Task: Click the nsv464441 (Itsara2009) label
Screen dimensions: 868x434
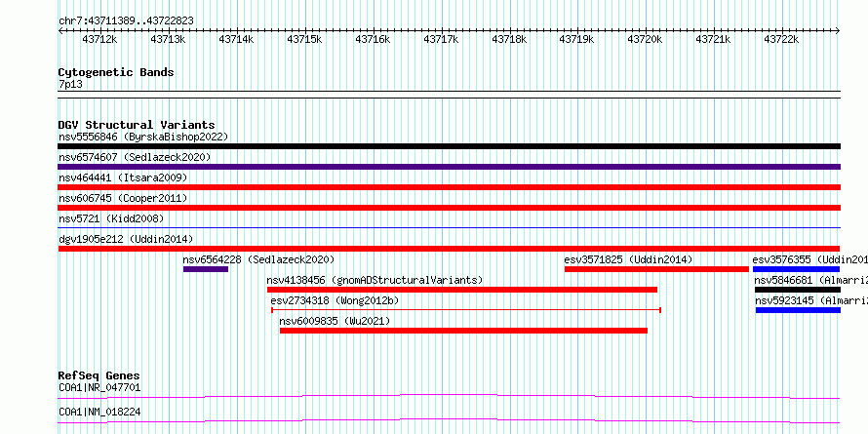Action: click(x=123, y=178)
